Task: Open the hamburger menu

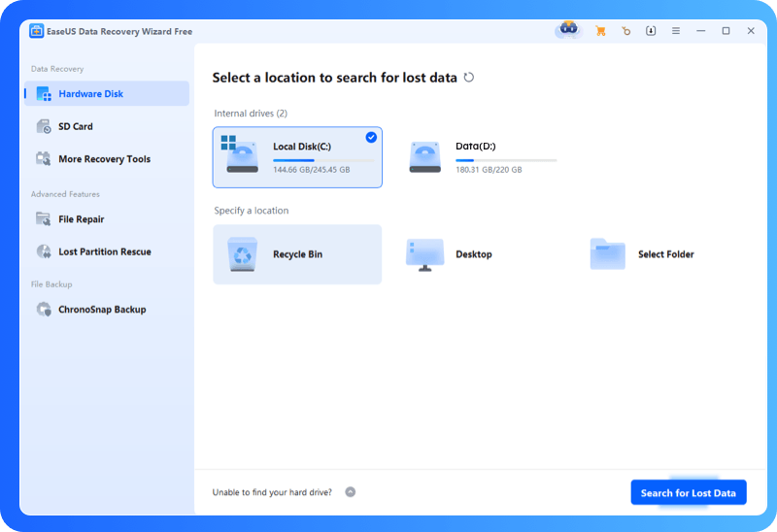Action: [x=676, y=31]
